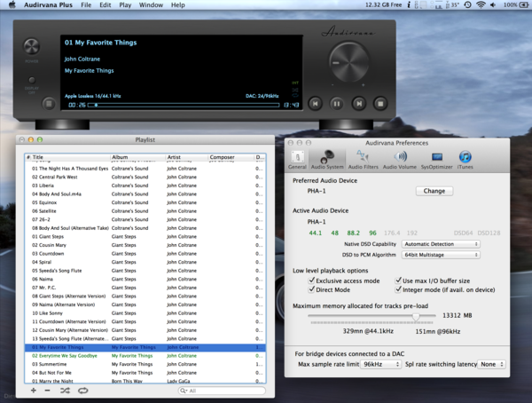Open playlist with the list button on player

[49, 104]
